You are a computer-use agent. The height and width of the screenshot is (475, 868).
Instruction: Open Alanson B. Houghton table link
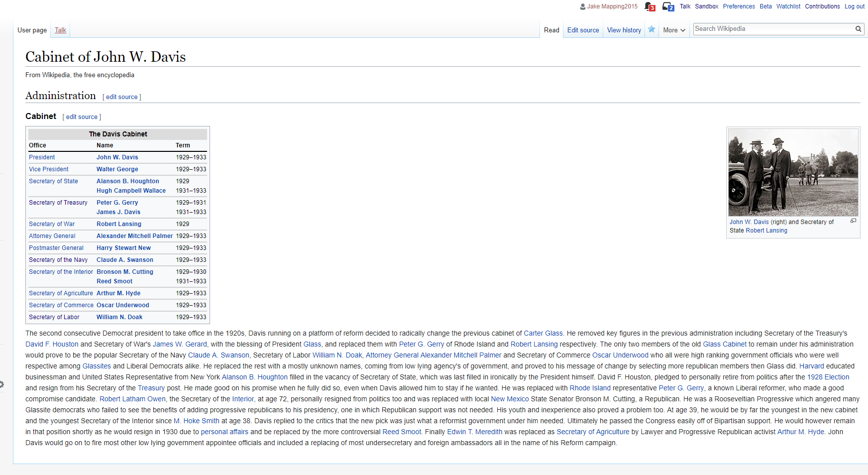click(x=128, y=181)
